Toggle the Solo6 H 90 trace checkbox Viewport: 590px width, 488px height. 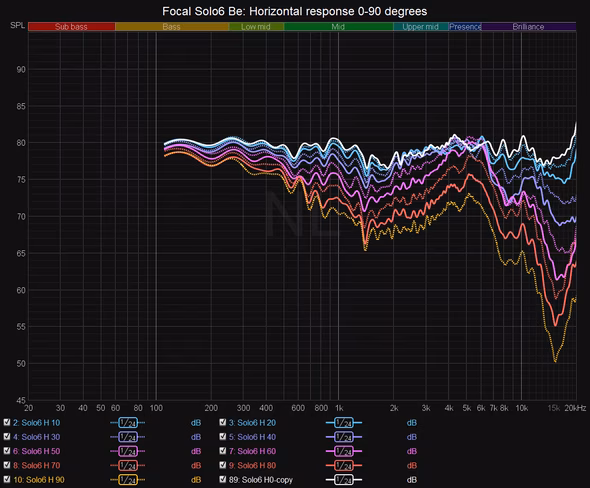pyautogui.click(x=7, y=479)
